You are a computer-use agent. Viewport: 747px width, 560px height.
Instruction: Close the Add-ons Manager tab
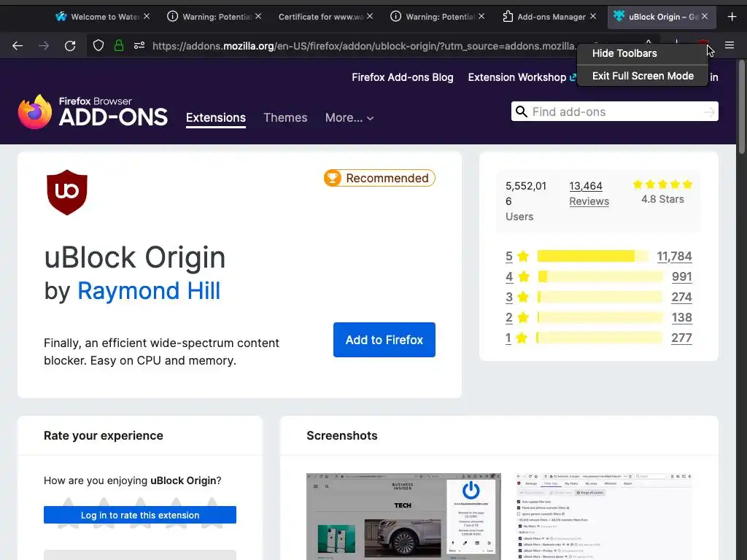click(x=592, y=17)
